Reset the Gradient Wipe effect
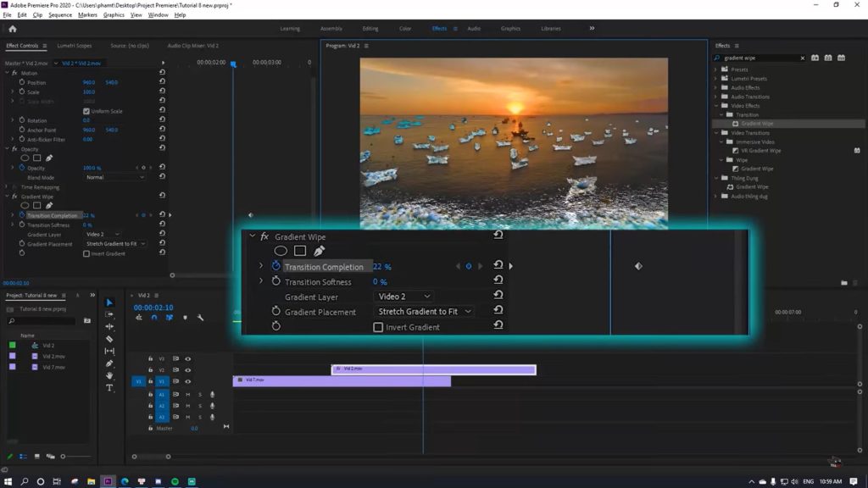868x488 pixels. (498, 236)
